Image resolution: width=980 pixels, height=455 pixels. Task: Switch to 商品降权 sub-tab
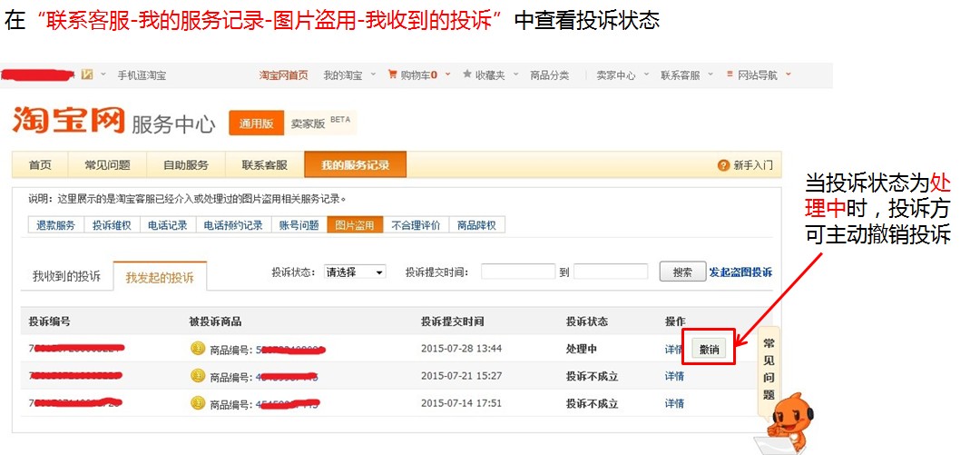477,225
